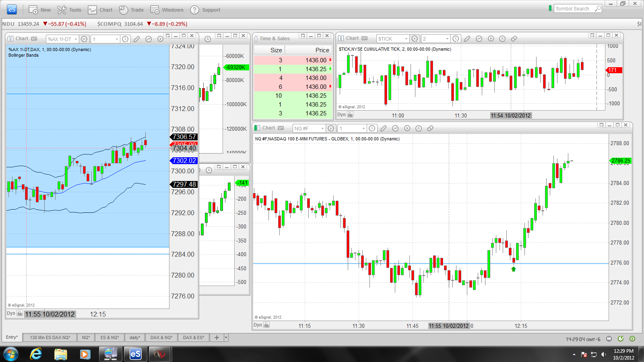Click the link bars icon in $TICK chart

pos(341,38)
